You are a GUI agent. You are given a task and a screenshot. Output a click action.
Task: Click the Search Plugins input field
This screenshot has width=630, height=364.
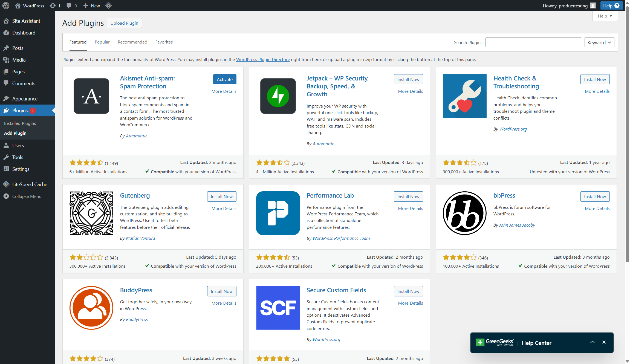tap(533, 42)
